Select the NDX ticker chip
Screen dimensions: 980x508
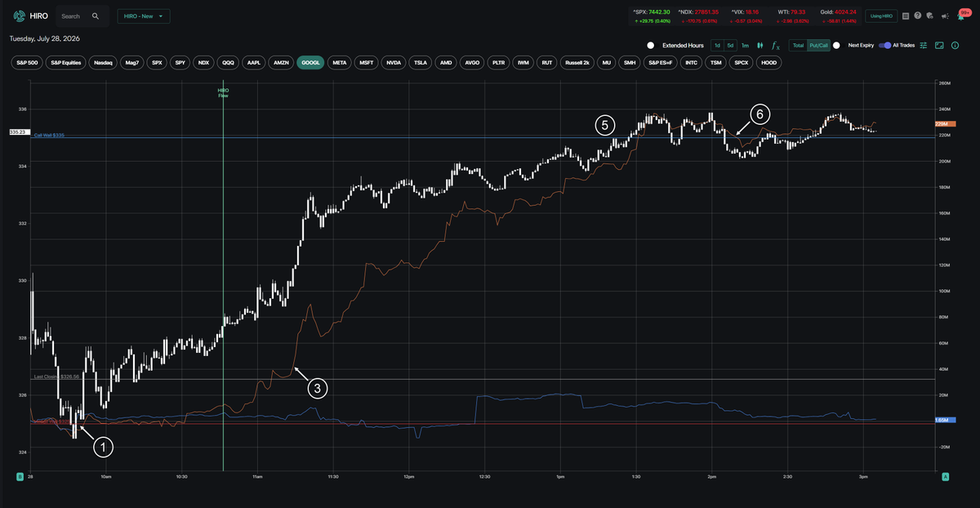(204, 62)
